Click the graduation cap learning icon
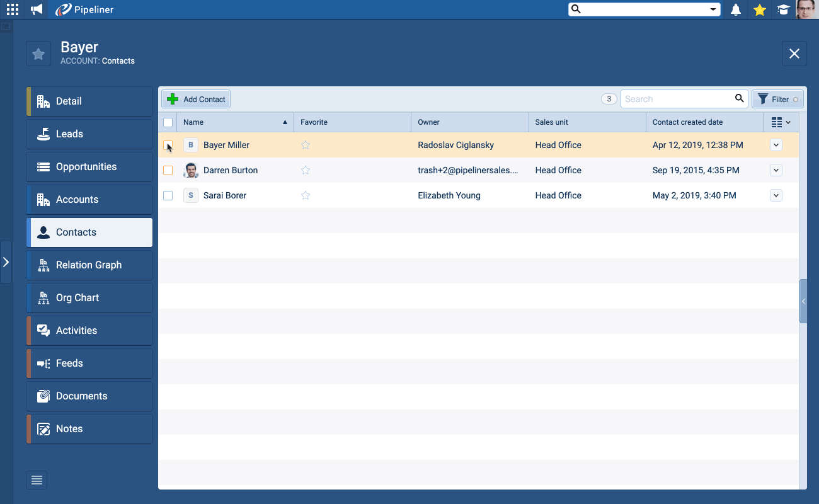The height and width of the screenshot is (504, 819). click(783, 9)
